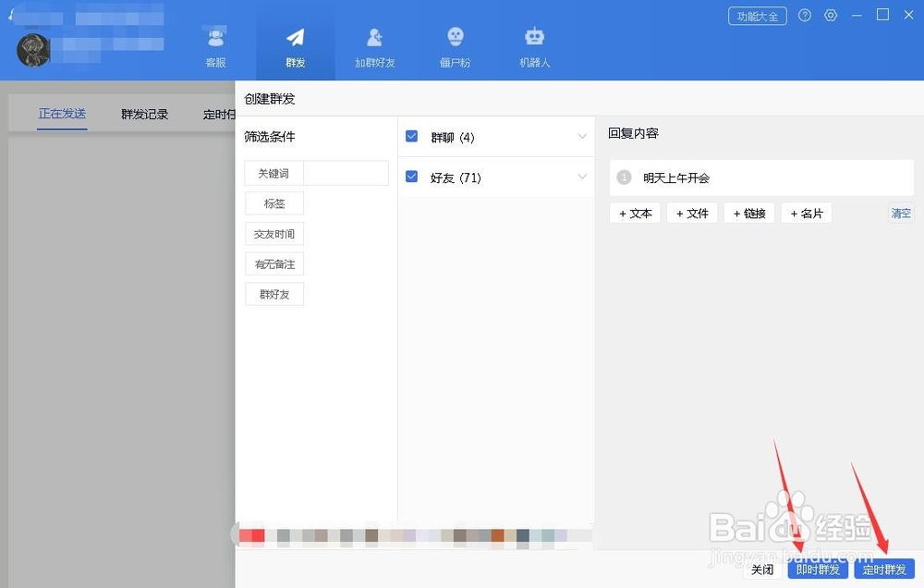This screenshot has width=924, height=588.
Task: Select the reply item 明天上午开会
Action: (x=761, y=178)
